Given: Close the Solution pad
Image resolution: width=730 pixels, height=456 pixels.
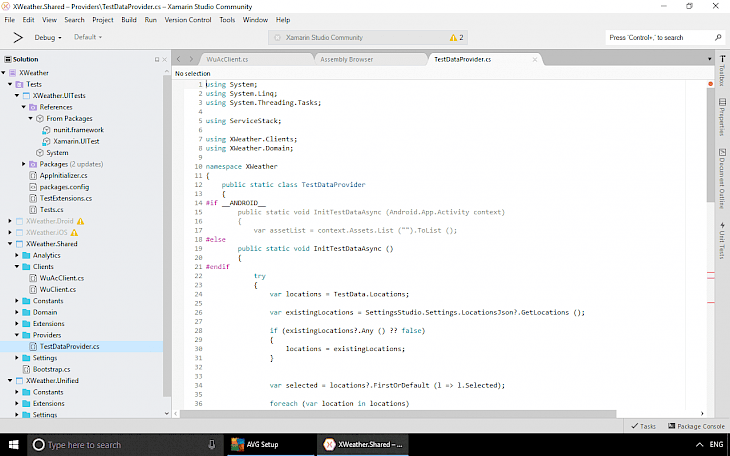Looking at the screenshot, I should (164, 60).
